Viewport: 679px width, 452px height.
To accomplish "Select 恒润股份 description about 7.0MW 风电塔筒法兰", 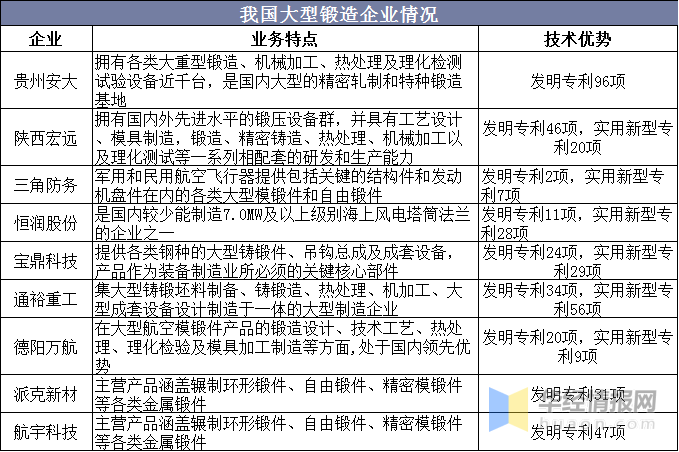I will point(285,223).
